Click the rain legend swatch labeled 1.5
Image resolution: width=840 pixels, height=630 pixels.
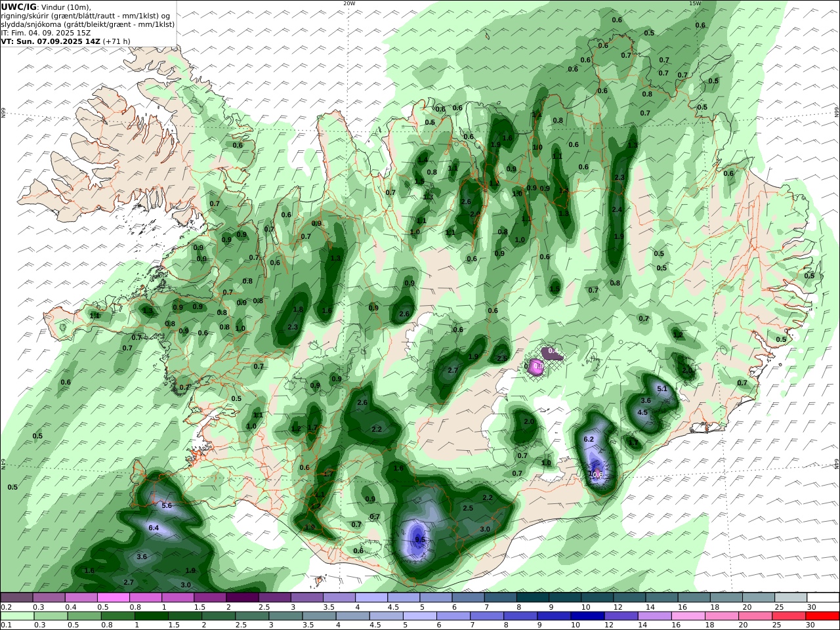point(184,616)
